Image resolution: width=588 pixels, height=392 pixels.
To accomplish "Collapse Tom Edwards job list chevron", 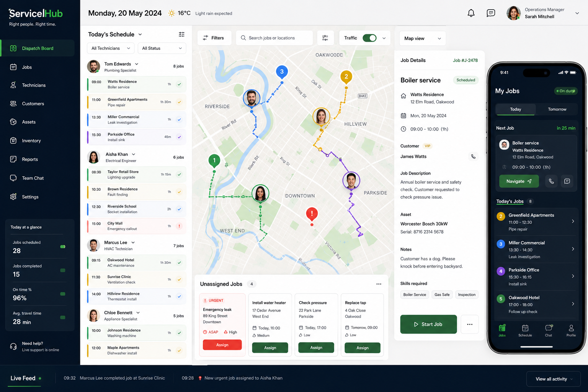I will [137, 64].
